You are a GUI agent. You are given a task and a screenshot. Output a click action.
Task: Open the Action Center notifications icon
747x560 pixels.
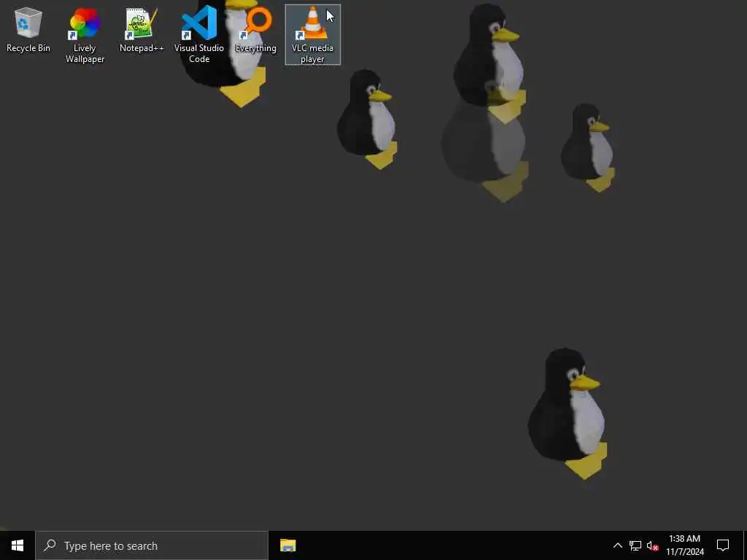coord(723,545)
